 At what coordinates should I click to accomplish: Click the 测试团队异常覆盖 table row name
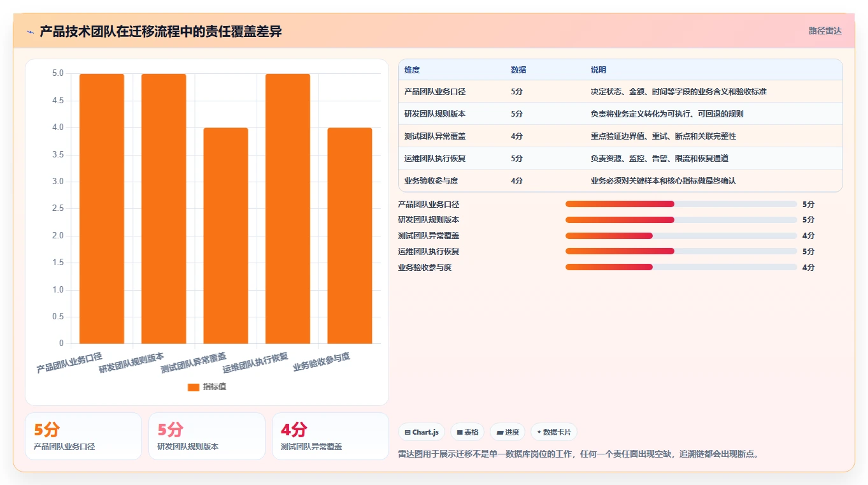pos(435,136)
